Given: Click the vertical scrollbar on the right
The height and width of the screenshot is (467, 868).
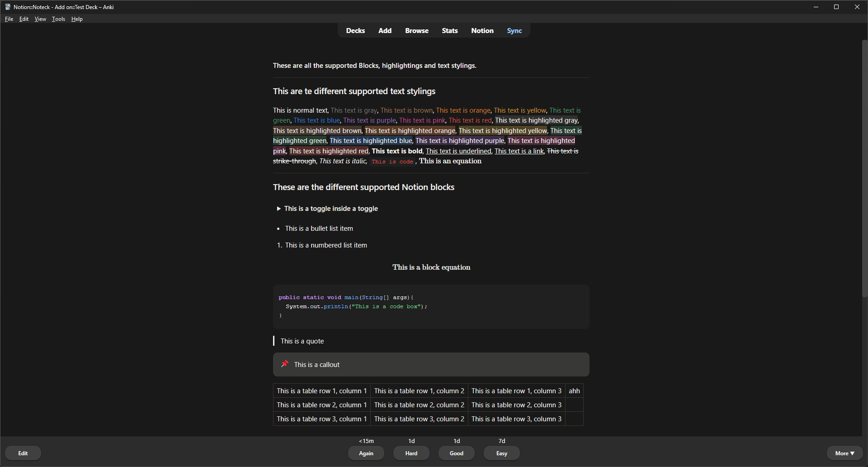Looking at the screenshot, I should pyautogui.click(x=864, y=167).
